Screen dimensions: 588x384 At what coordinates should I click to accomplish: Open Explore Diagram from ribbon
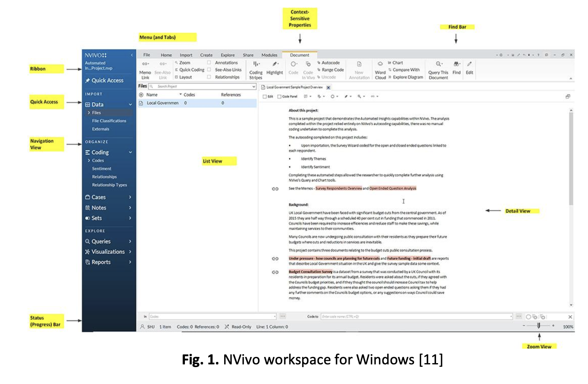pos(405,77)
